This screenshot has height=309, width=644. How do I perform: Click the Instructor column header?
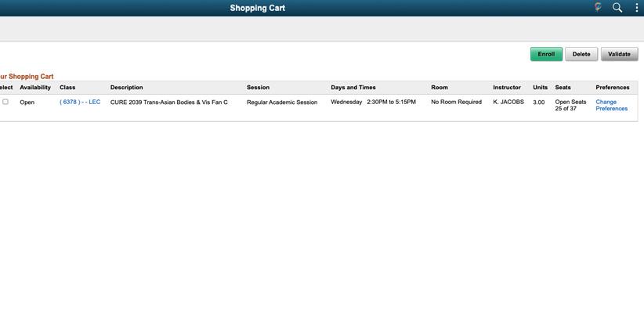507,88
